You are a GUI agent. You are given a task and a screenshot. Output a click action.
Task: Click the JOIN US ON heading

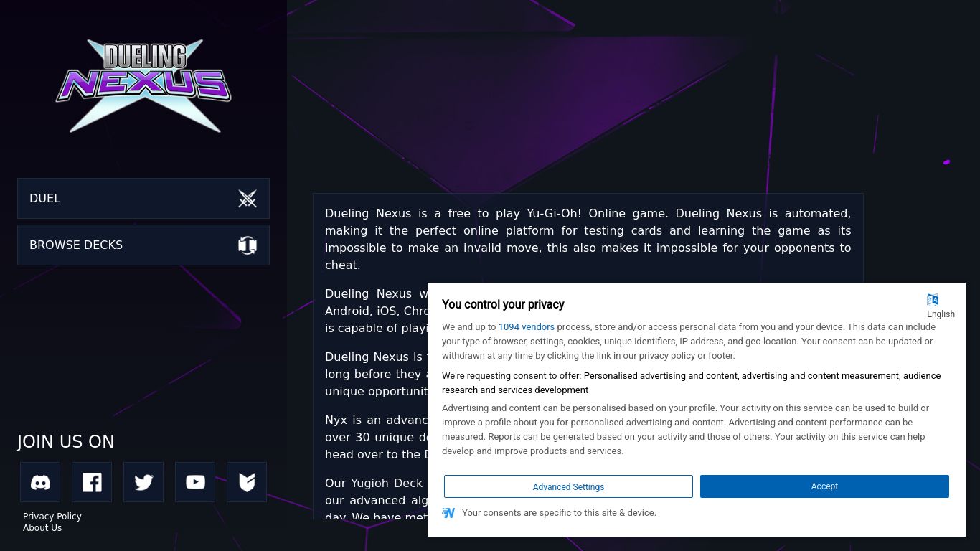click(65, 441)
